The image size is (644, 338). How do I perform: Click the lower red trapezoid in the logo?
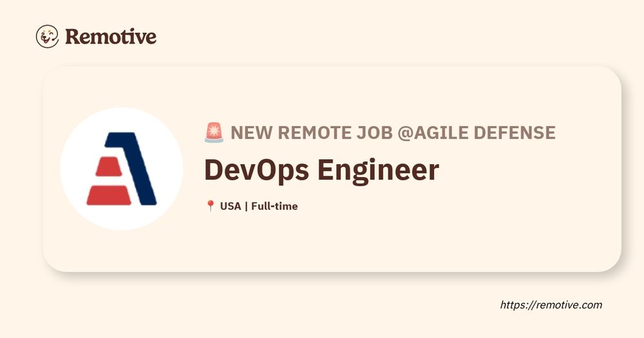coord(108,195)
